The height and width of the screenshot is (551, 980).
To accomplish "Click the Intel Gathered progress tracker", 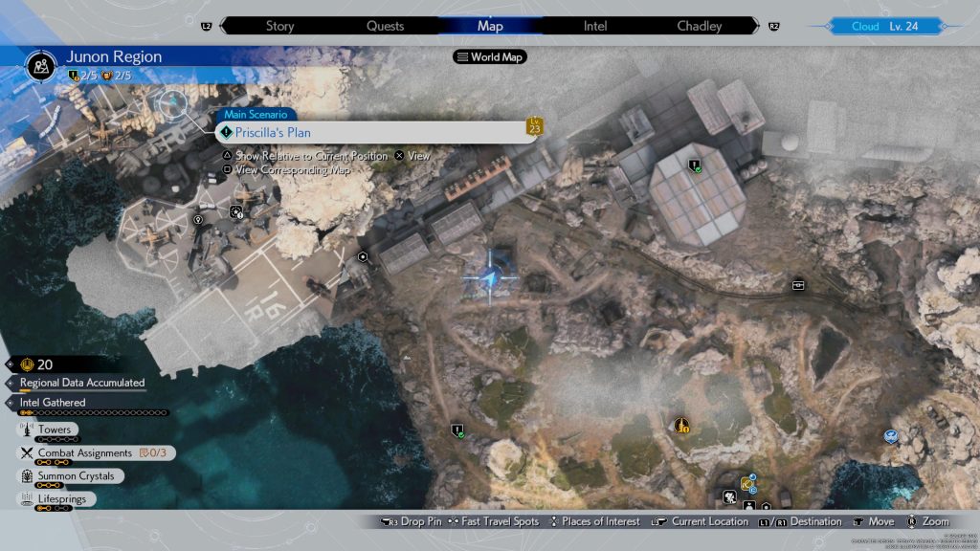I will [93, 408].
